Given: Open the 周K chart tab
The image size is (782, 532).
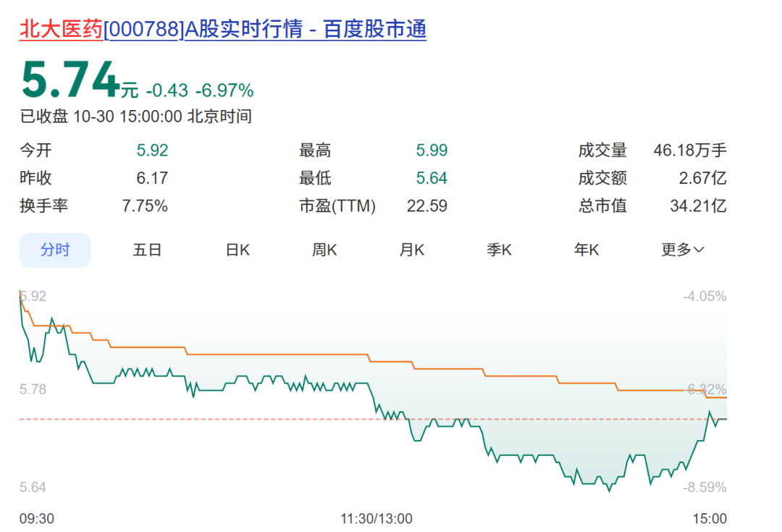Looking at the screenshot, I should coord(324,250).
